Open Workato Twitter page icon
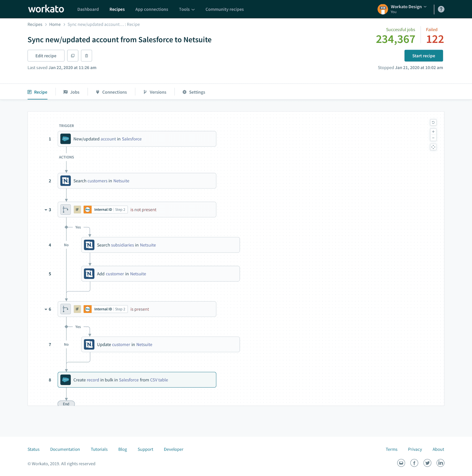This screenshot has height=476, width=472. click(427, 463)
